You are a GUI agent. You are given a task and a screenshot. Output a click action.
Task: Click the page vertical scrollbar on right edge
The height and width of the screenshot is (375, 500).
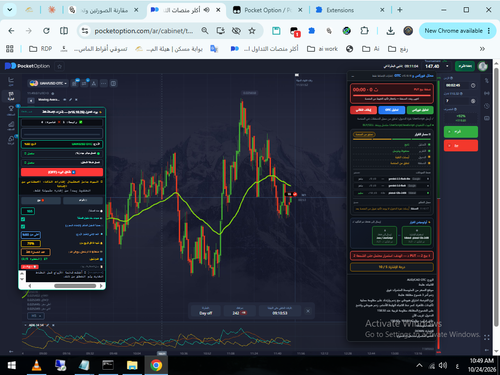pos(496,197)
